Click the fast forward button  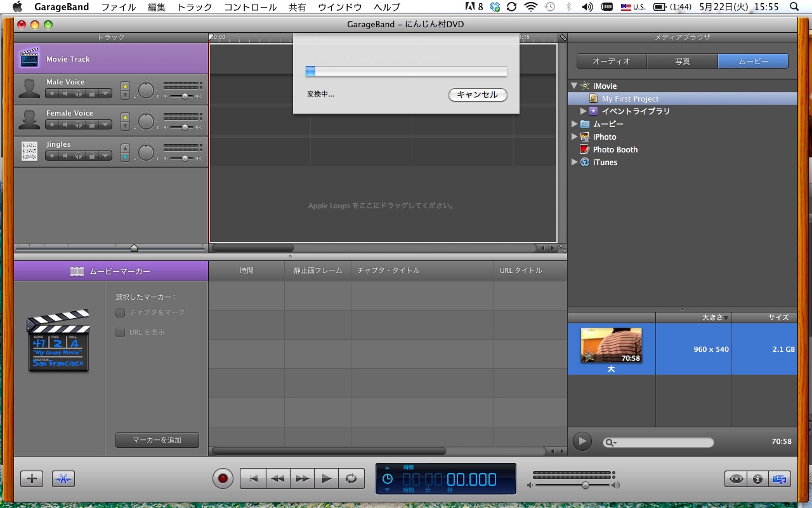(x=302, y=479)
